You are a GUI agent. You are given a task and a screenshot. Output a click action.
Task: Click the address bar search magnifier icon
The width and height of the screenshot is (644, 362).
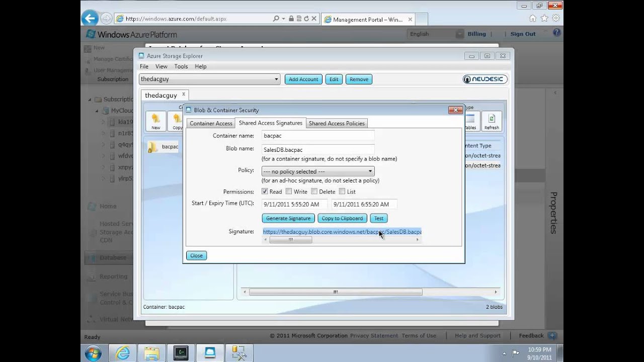[276, 19]
